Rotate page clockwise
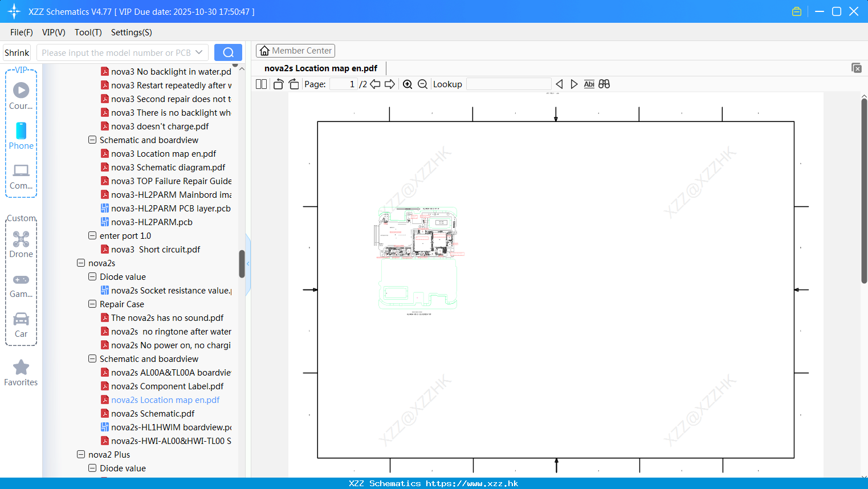This screenshot has width=868, height=489. (294, 84)
